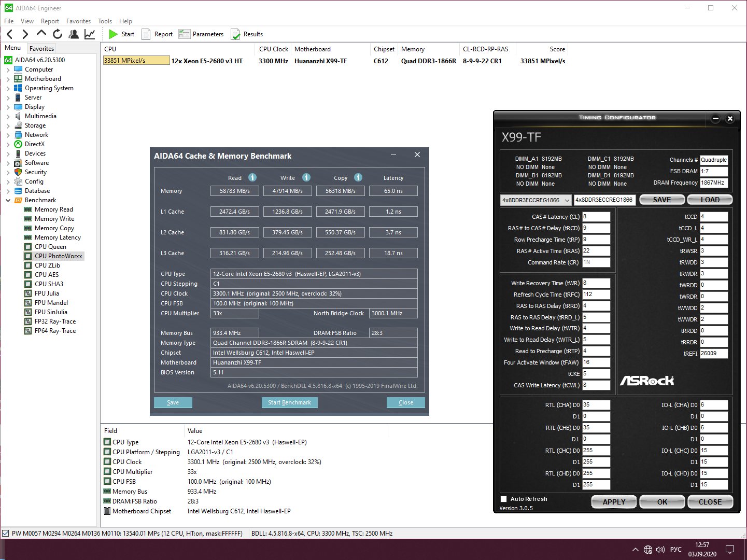747x560 pixels.
Task: Select the DirectX entry in the tree
Action: (x=35, y=144)
